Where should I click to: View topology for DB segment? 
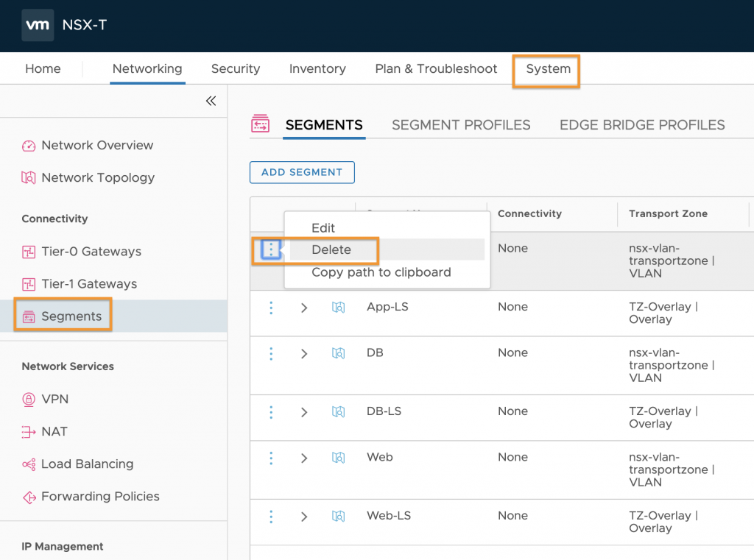[339, 353]
